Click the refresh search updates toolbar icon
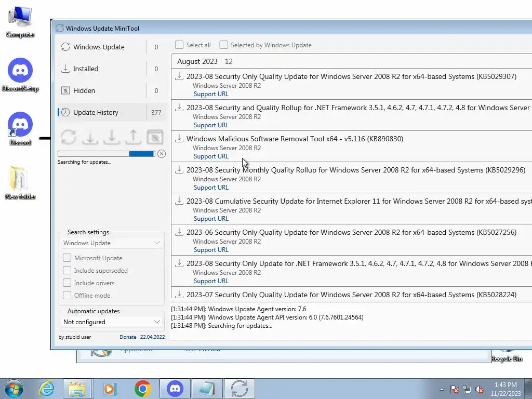Image resolution: width=532 pixels, height=399 pixels. [x=69, y=137]
